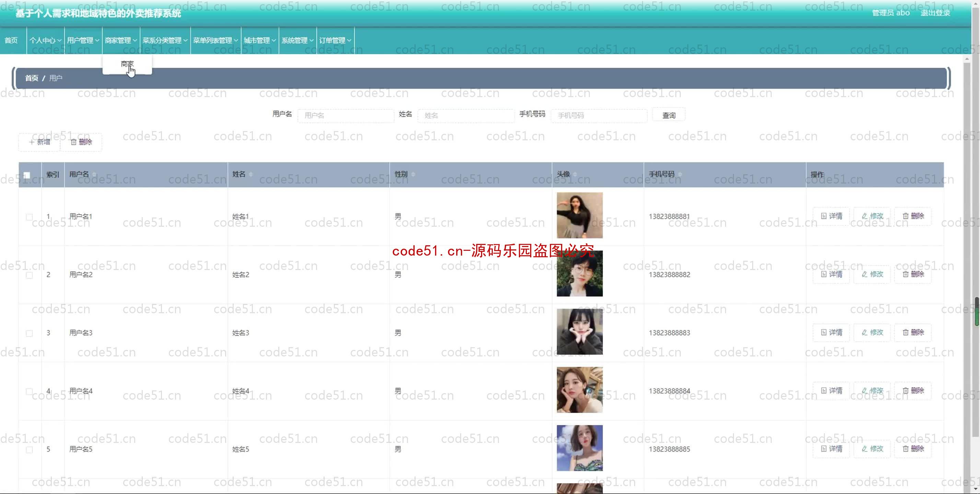The width and height of the screenshot is (980, 494).
Task: Expand the 菜系分类管理 menu
Action: 165,40
